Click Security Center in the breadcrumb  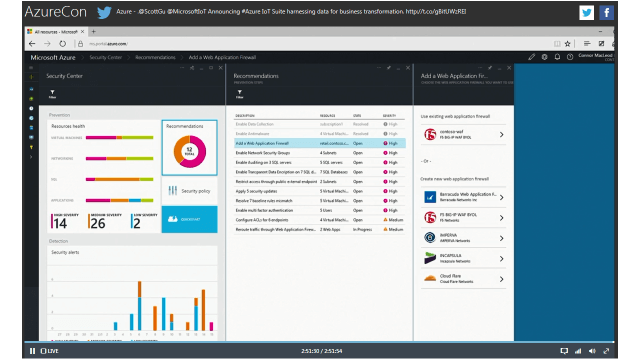click(106, 58)
